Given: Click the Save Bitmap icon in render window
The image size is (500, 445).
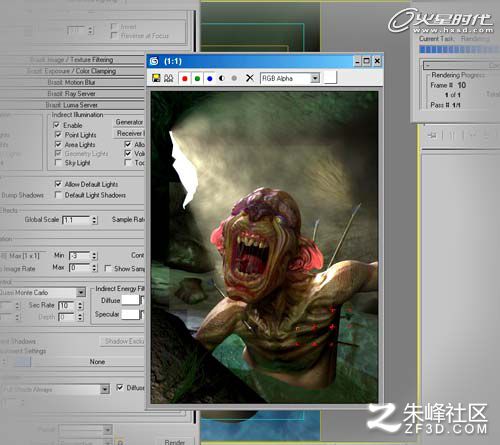Looking at the screenshot, I should (156, 78).
